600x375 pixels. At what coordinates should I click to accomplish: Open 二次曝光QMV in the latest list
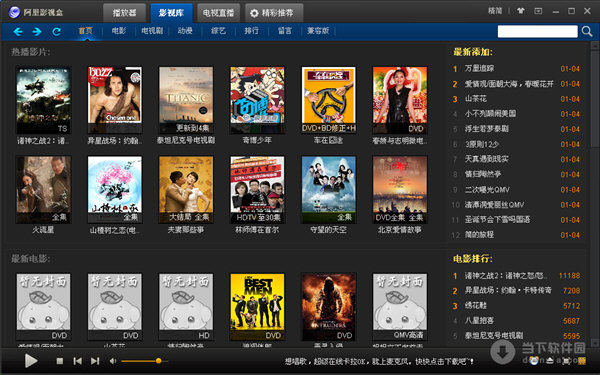coord(487,189)
